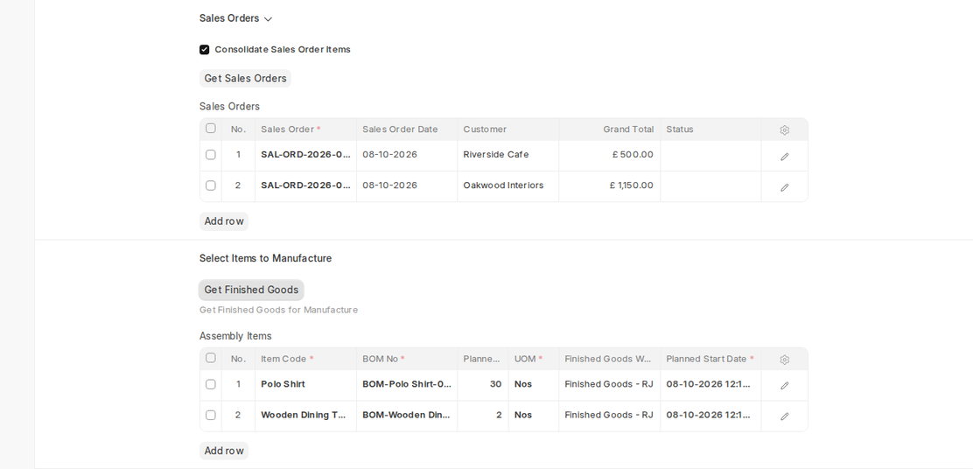This screenshot has width=980, height=469.
Task: Edit the Polo Shirt assembly row
Action: pyautogui.click(x=784, y=386)
